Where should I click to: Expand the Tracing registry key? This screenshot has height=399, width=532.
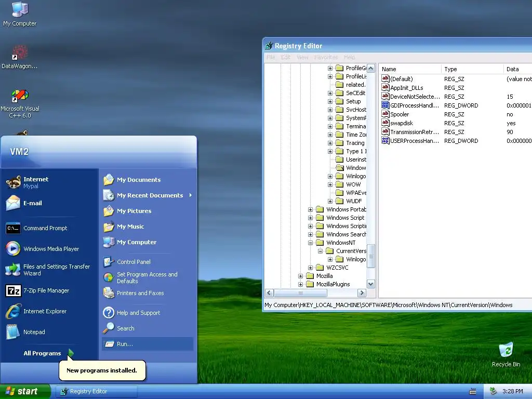pyautogui.click(x=330, y=143)
